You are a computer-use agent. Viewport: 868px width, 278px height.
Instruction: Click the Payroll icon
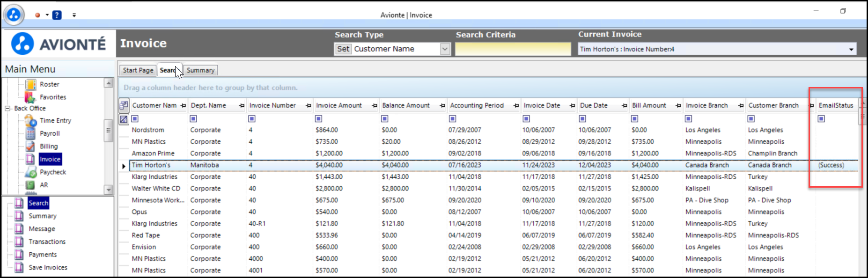(x=30, y=133)
